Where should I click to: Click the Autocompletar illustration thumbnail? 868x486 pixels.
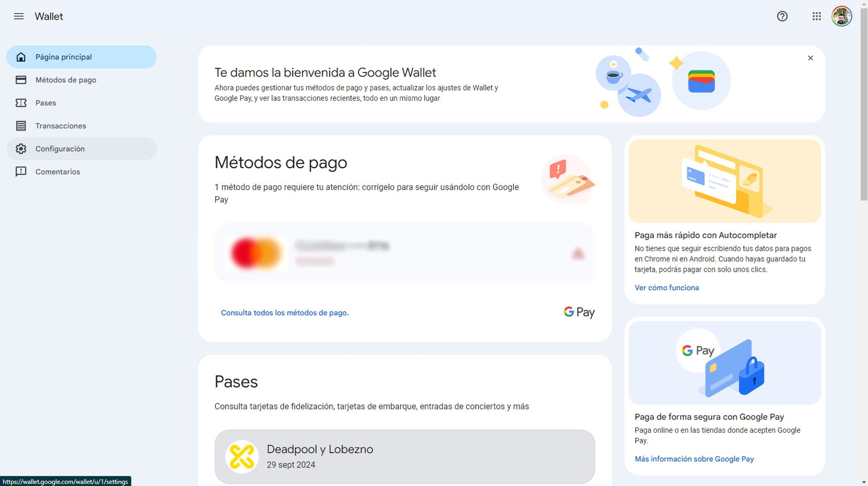[725, 181]
